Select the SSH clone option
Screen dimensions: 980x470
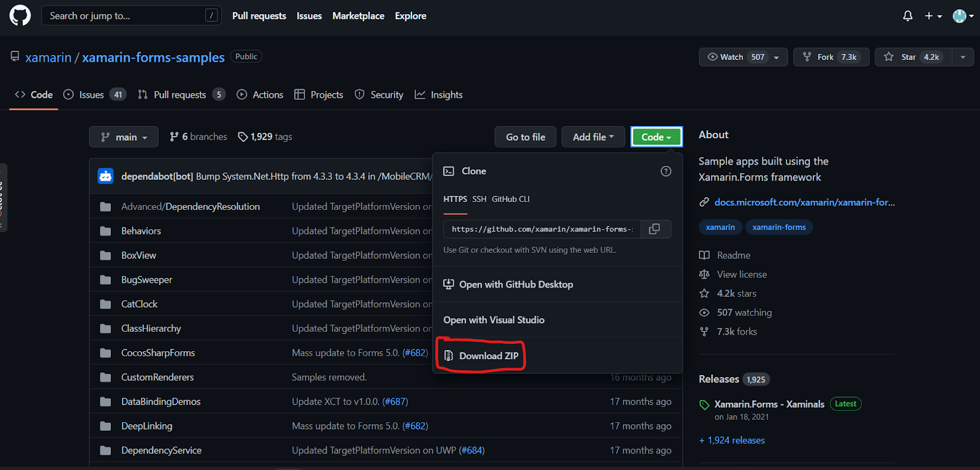[x=480, y=200]
